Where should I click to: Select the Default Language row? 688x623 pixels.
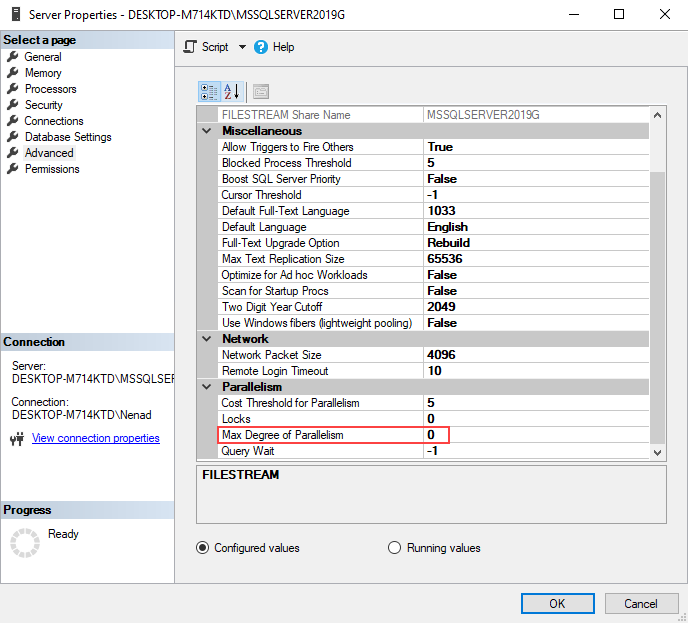coord(433,227)
